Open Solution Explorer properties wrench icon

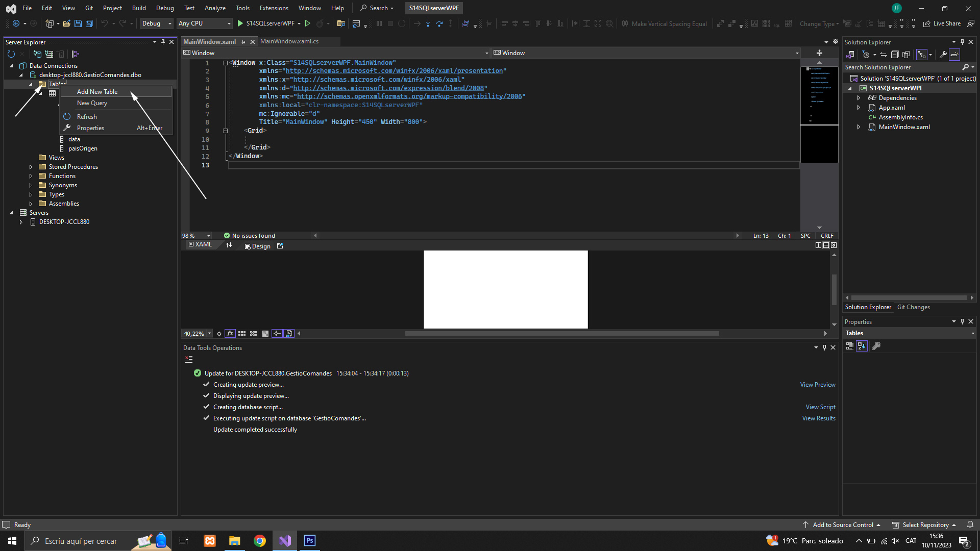[x=943, y=55]
